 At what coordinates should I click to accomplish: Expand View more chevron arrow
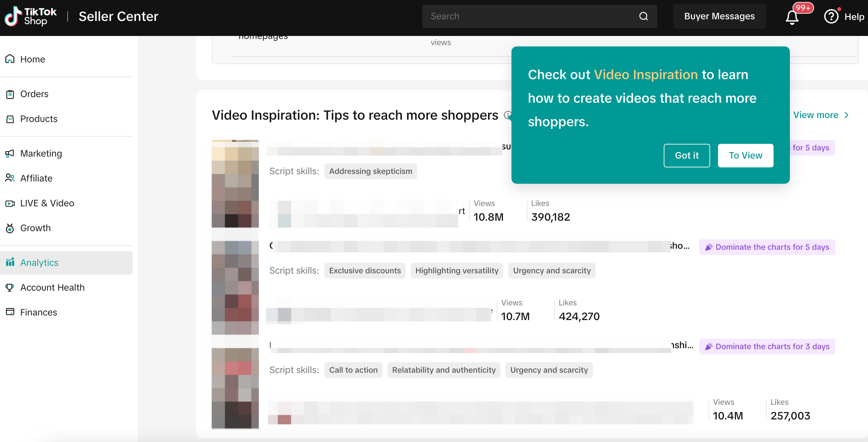pos(846,115)
